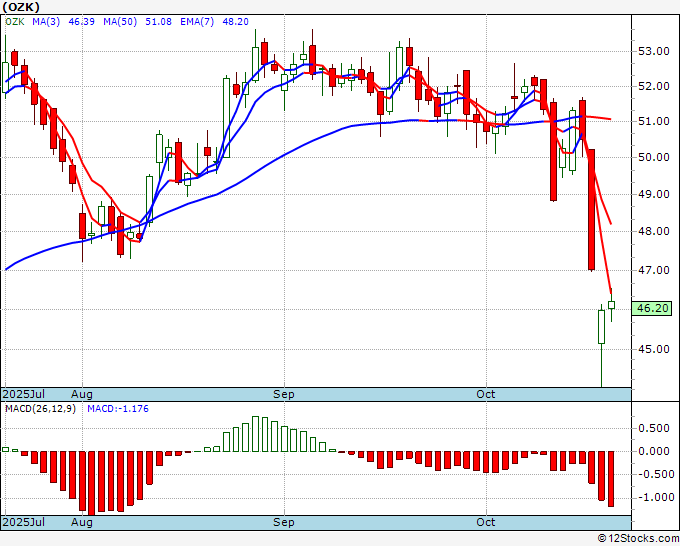Click the 49.00 price axis label
Viewport: 680px width, 546px height.
coord(654,194)
